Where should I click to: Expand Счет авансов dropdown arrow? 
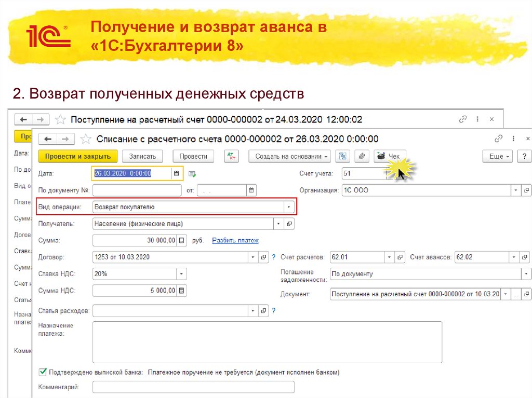(x=514, y=257)
